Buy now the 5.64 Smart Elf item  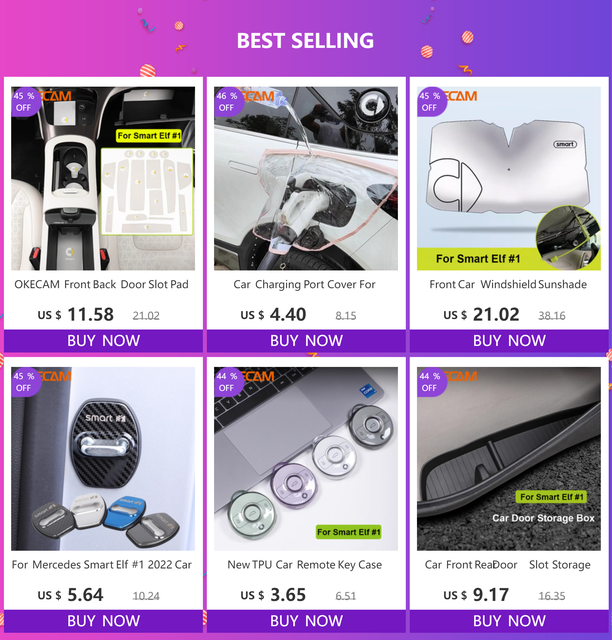click(103, 621)
